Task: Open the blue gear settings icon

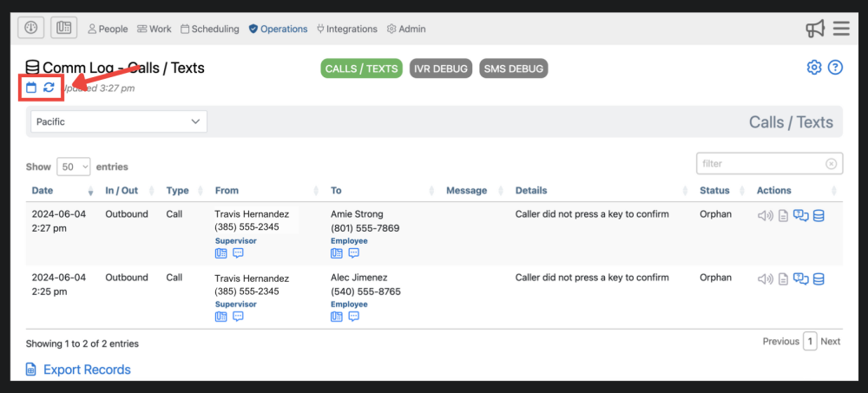Action: (x=814, y=68)
